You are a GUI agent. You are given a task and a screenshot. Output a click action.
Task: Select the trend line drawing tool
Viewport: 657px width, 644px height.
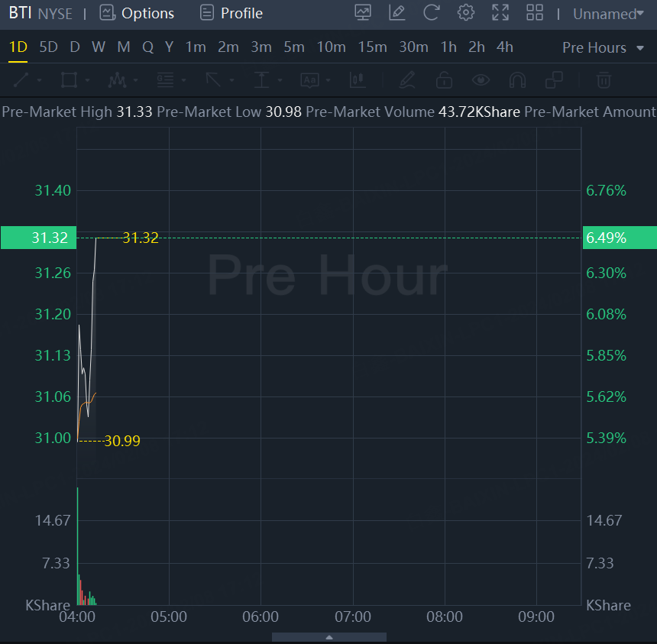coord(21,79)
